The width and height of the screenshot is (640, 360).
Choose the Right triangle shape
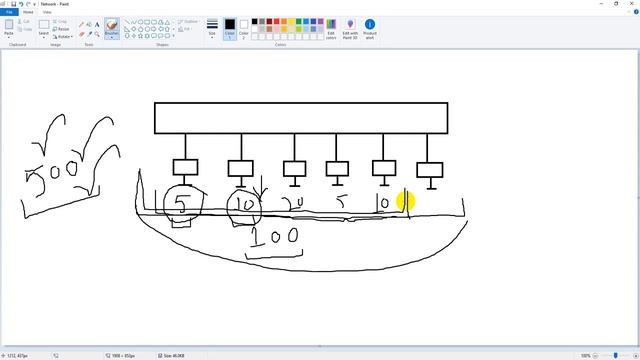tap(126, 29)
